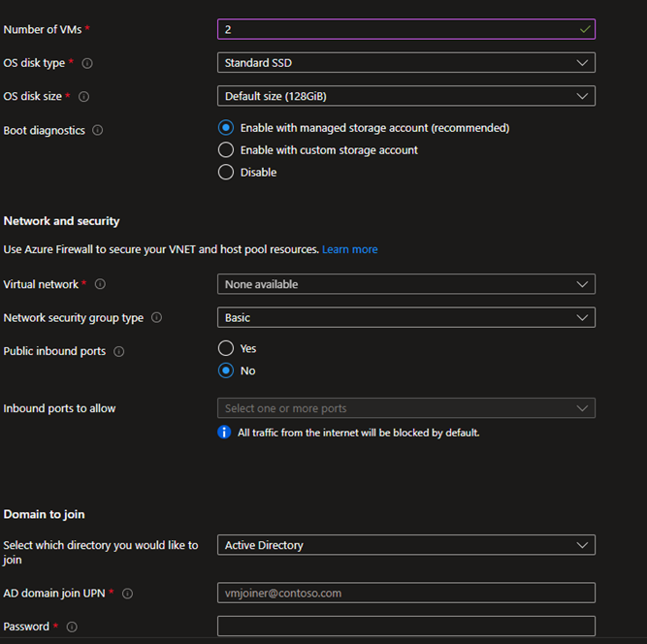Click Network security group type info icon
This screenshot has height=644, width=647.
[157, 318]
